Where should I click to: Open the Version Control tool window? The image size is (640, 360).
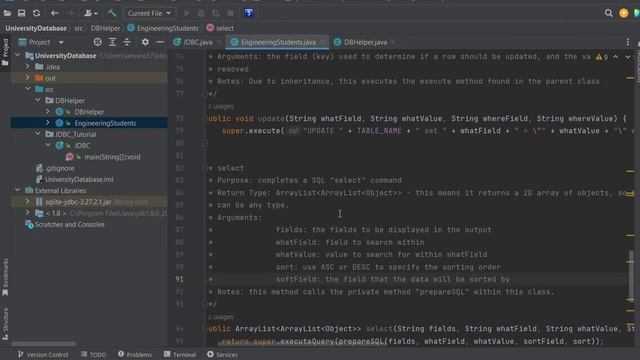pos(43,355)
